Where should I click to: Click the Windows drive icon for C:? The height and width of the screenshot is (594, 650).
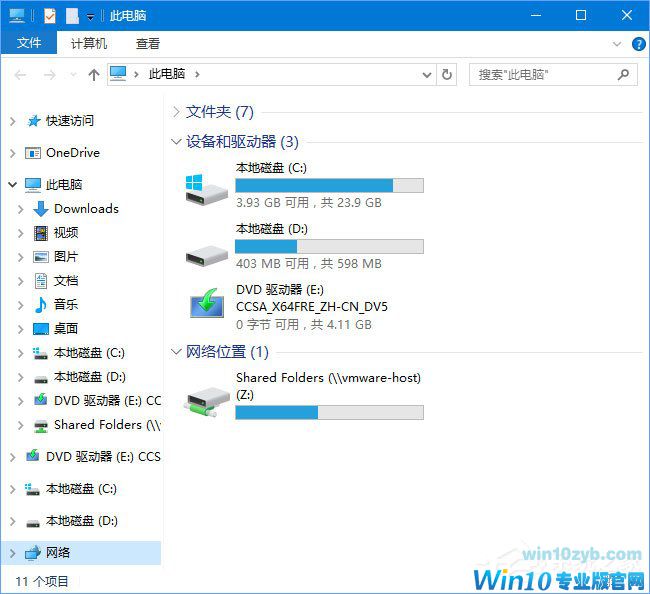pyautogui.click(x=206, y=189)
